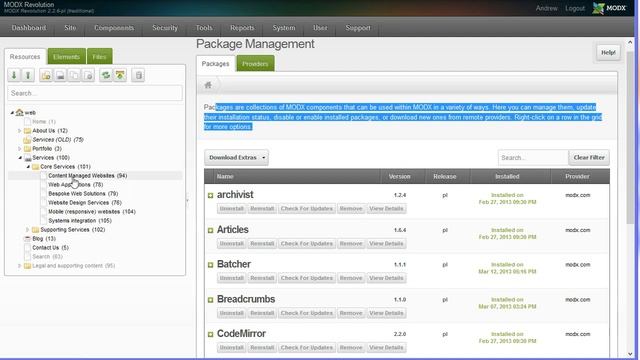Click the left panel collapse handle
Screen dimensions: 640x360
pos(187,200)
